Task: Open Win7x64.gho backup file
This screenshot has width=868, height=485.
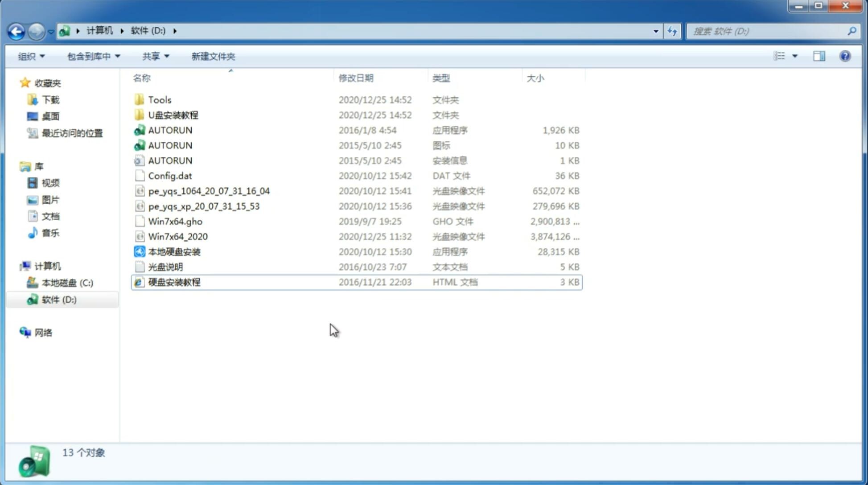Action: (176, 221)
